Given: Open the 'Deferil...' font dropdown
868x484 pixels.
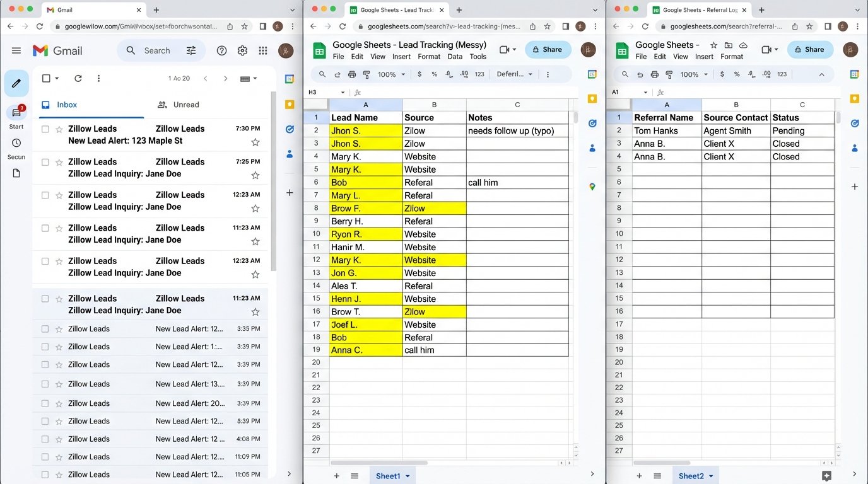Looking at the screenshot, I should 512,74.
